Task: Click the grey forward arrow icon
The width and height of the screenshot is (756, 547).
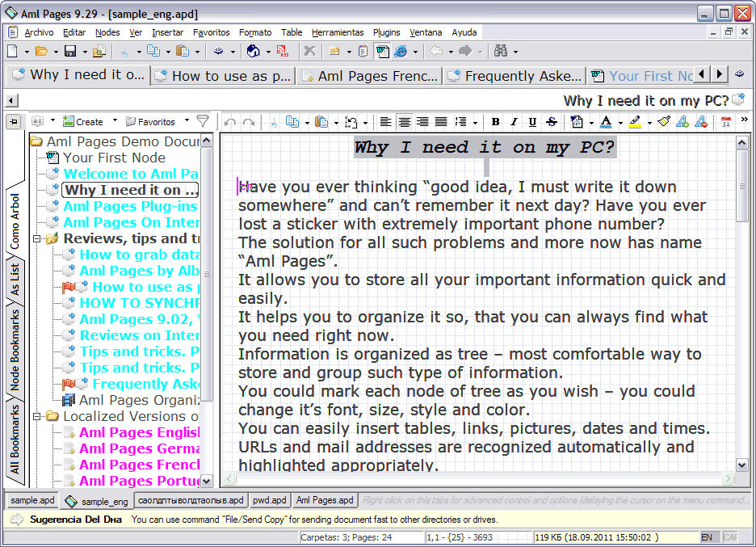Action: 464,51
